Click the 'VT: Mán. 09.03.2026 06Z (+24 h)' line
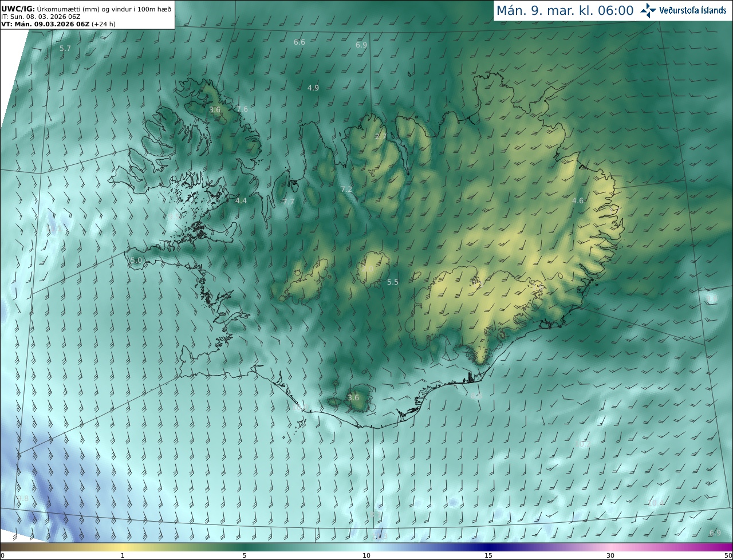 (58, 24)
